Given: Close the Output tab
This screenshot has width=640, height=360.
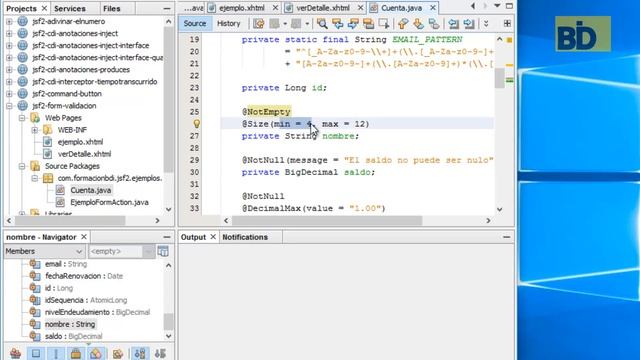Looking at the screenshot, I should click(x=213, y=237).
